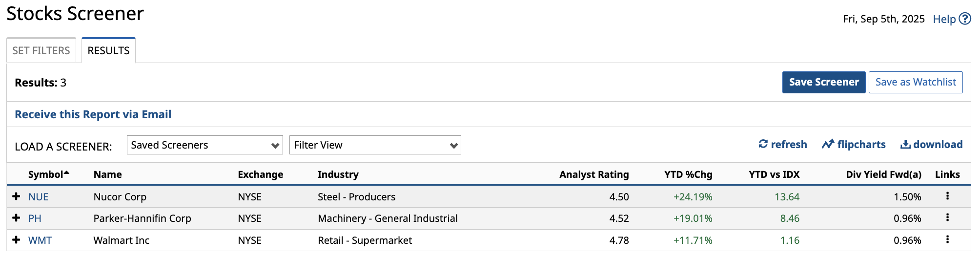This screenshot has height=259, width=980.
Task: Open the Saved Screeners dropdown
Action: click(x=205, y=145)
